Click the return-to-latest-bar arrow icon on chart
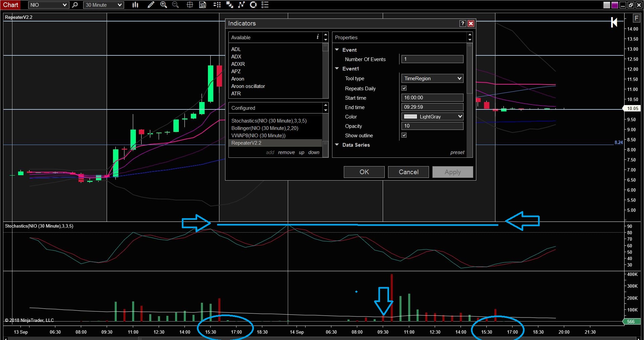Screen dimensions: 644x340 click(x=614, y=22)
